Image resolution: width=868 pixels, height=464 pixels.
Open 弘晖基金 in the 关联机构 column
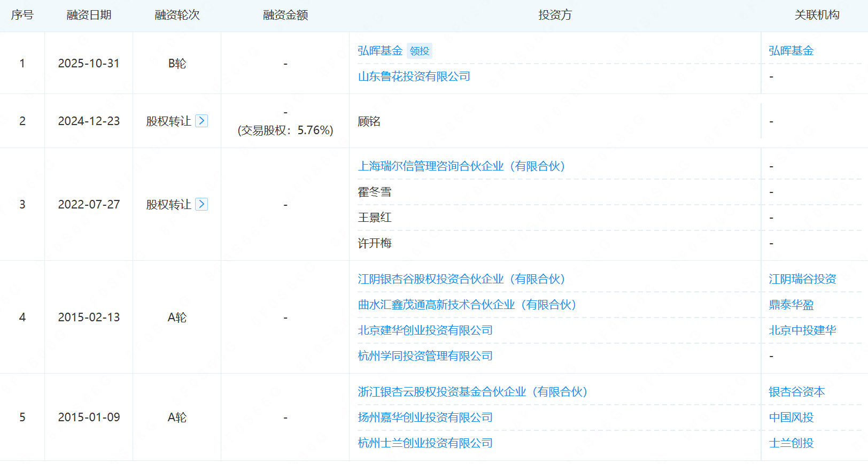tap(791, 51)
